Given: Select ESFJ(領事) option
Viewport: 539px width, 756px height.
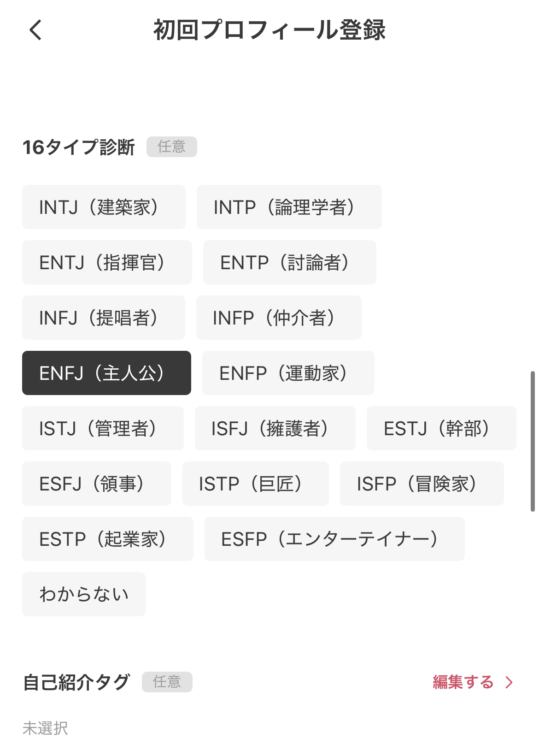Looking at the screenshot, I should (97, 484).
